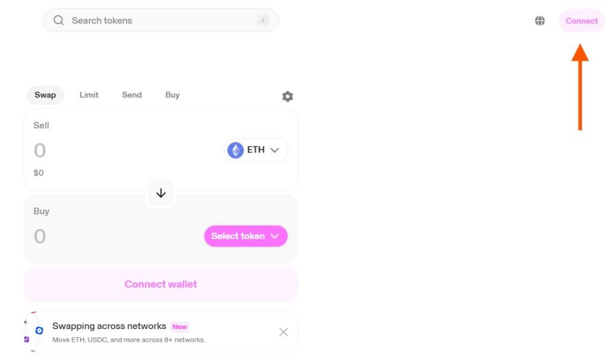This screenshot has width=605, height=364.
Task: Open the Buy tab
Action: [x=173, y=95]
